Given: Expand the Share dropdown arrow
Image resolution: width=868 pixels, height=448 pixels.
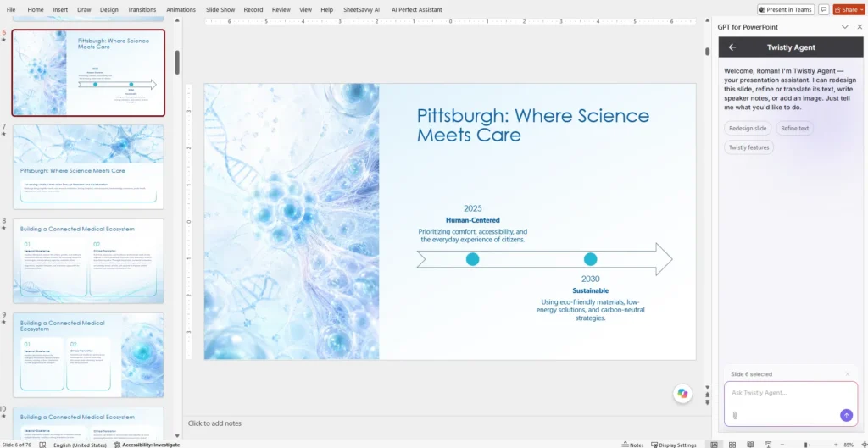Looking at the screenshot, I should (x=862, y=9).
